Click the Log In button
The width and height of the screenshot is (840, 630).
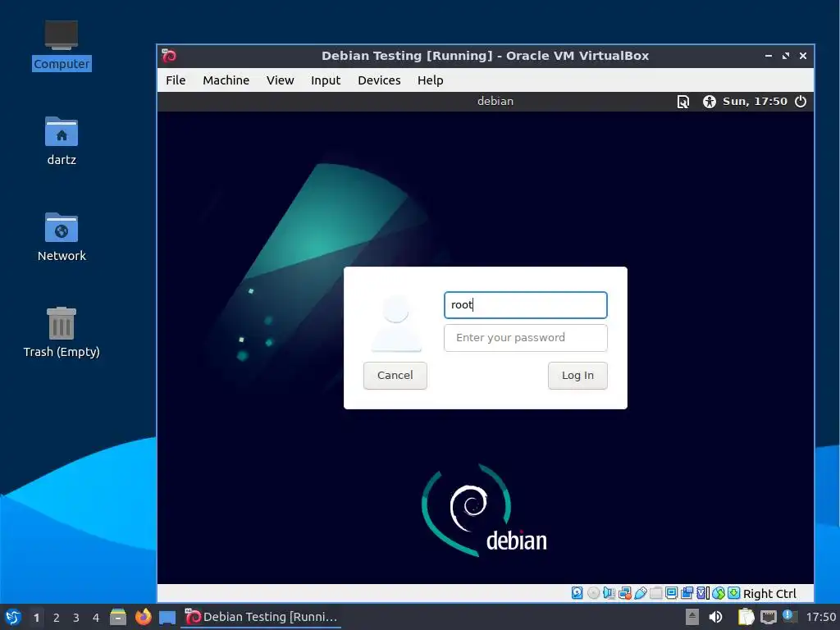(577, 376)
